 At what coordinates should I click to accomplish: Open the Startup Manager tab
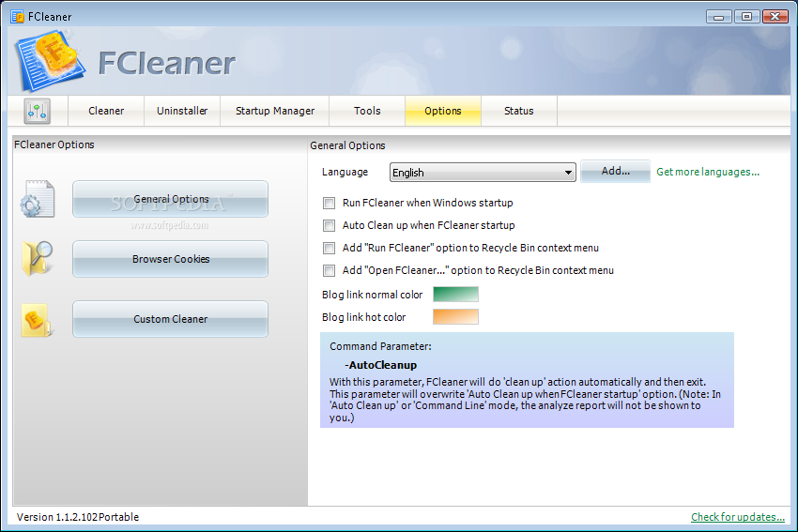[275, 111]
